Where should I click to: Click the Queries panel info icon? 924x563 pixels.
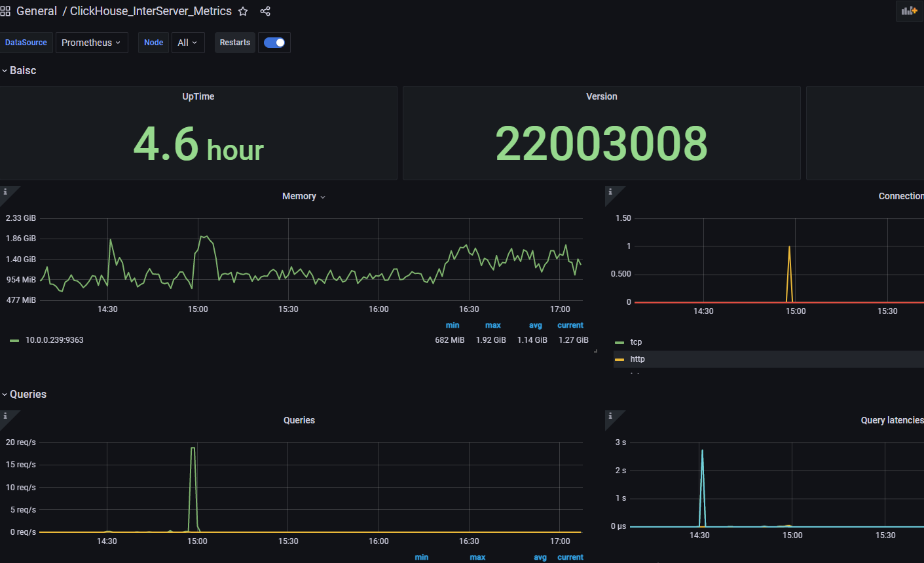pyautogui.click(x=5, y=416)
